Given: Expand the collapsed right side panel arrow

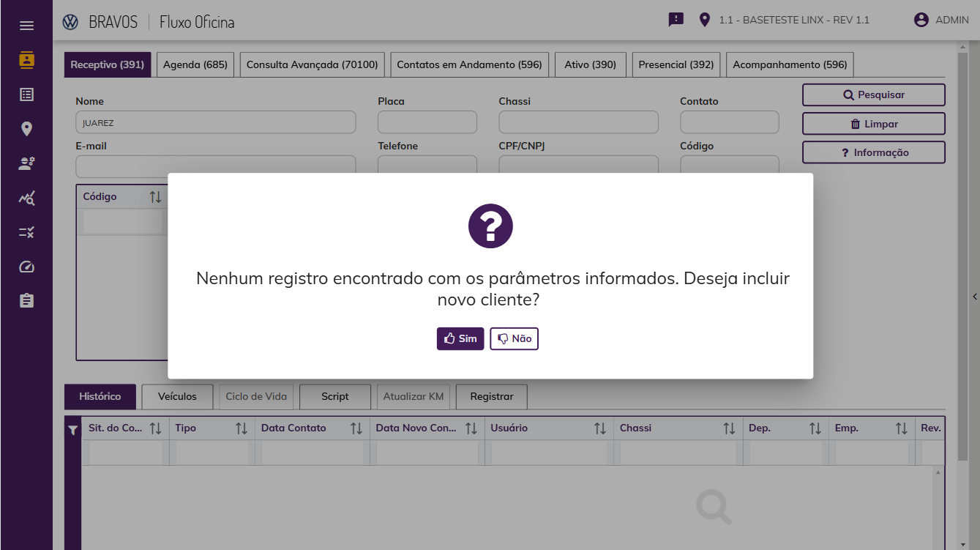Looking at the screenshot, I should pos(975,297).
